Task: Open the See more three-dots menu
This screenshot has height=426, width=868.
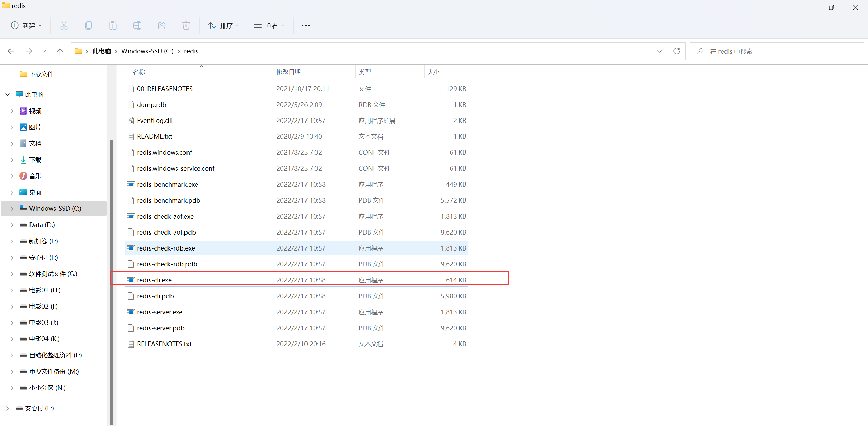Action: (x=305, y=26)
